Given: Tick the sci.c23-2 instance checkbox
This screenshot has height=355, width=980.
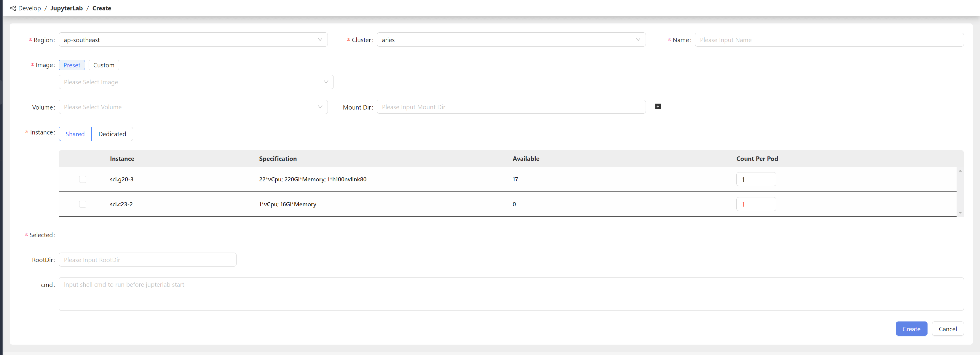Looking at the screenshot, I should [x=82, y=204].
